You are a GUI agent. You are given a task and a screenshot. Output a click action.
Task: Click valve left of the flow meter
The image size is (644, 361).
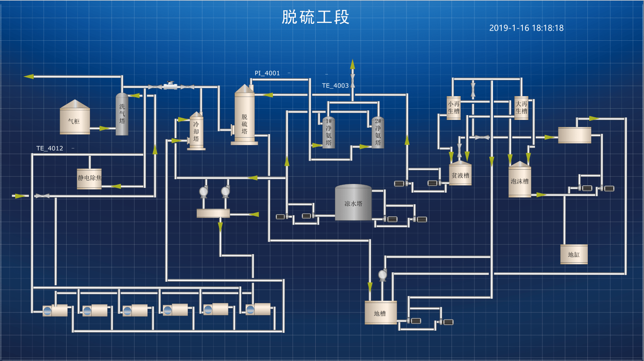(155, 87)
